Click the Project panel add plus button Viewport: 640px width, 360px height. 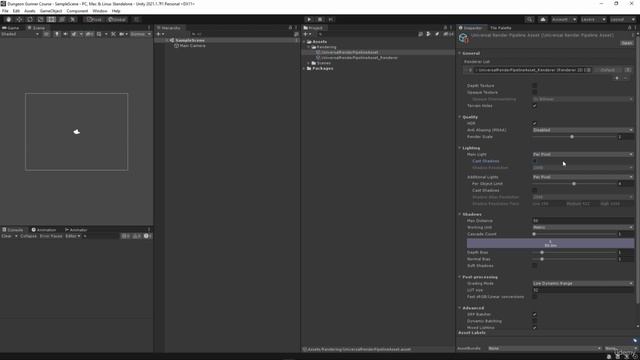point(305,34)
